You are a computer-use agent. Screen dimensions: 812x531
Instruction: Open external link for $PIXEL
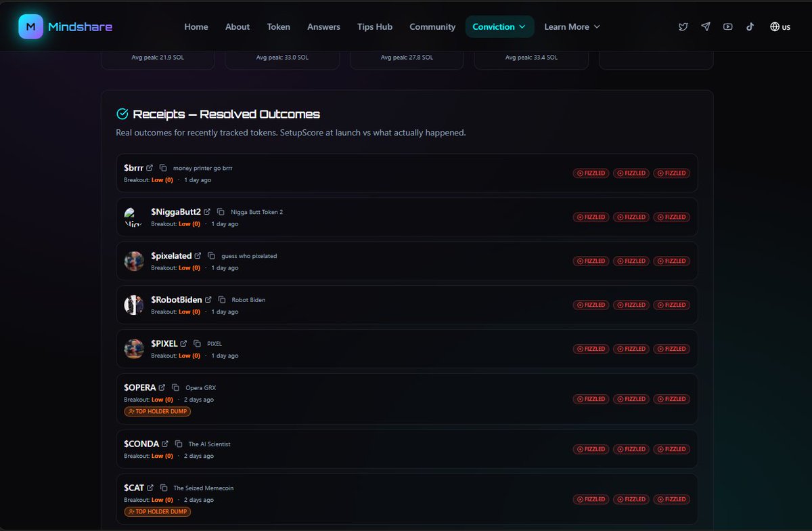pos(183,343)
